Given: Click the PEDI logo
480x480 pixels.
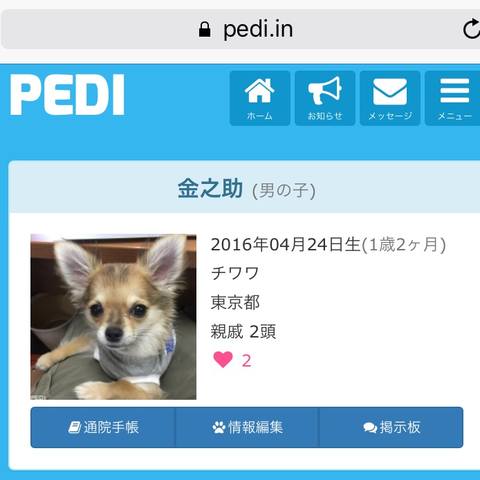Looking at the screenshot, I should 67,95.
